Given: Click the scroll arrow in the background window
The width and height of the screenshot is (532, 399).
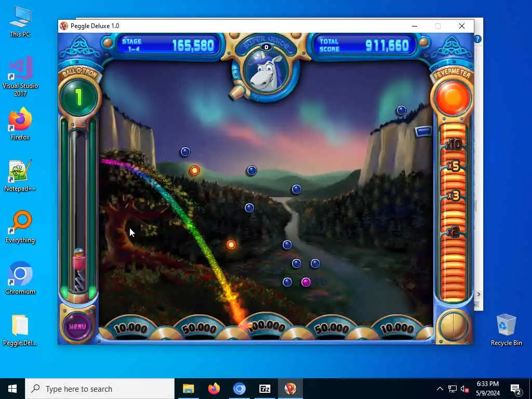Looking at the screenshot, I should [478, 294].
